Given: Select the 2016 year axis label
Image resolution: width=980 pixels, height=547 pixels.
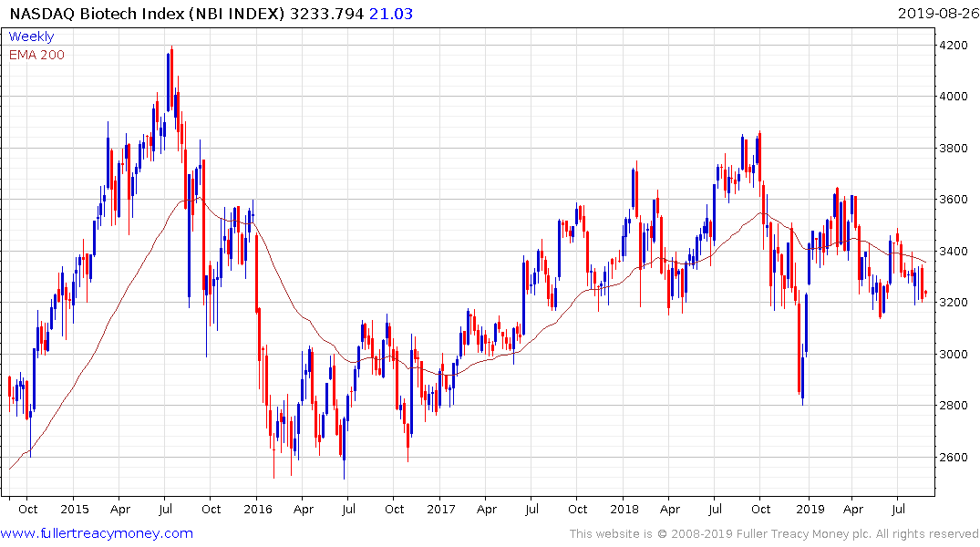Looking at the screenshot, I should 258,510.
